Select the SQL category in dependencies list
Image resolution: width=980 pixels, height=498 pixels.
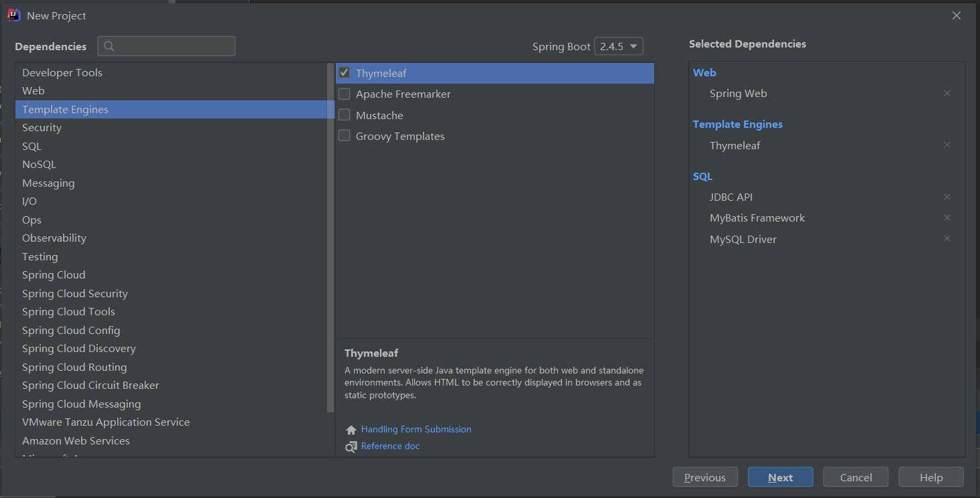(173, 146)
